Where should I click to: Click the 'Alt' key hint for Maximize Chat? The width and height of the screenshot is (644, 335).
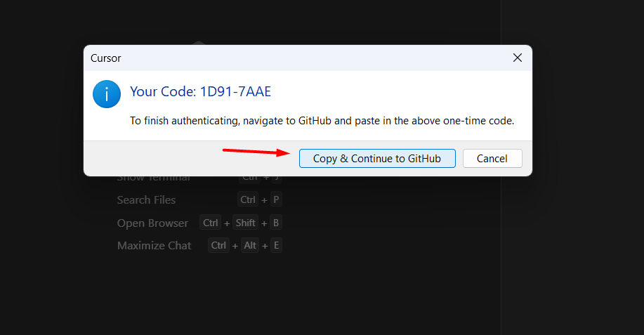(x=250, y=246)
